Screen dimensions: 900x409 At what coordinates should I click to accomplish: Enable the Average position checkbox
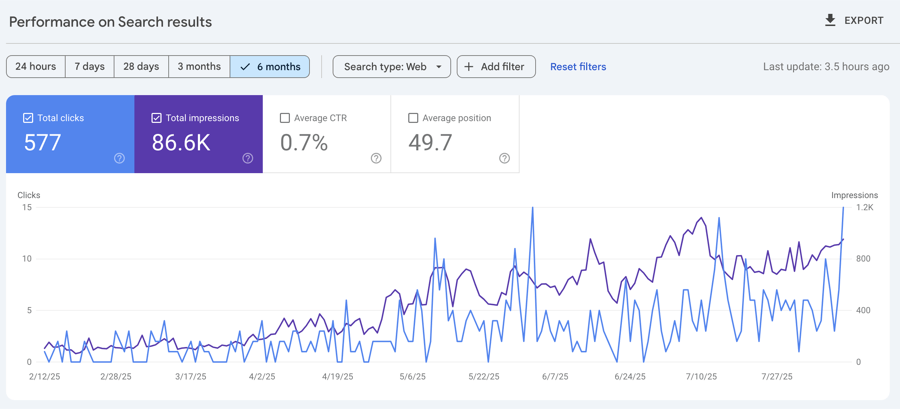(413, 118)
